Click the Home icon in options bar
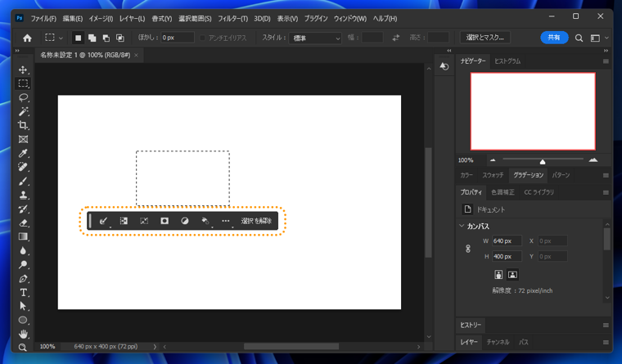622x364 pixels. pyautogui.click(x=27, y=38)
